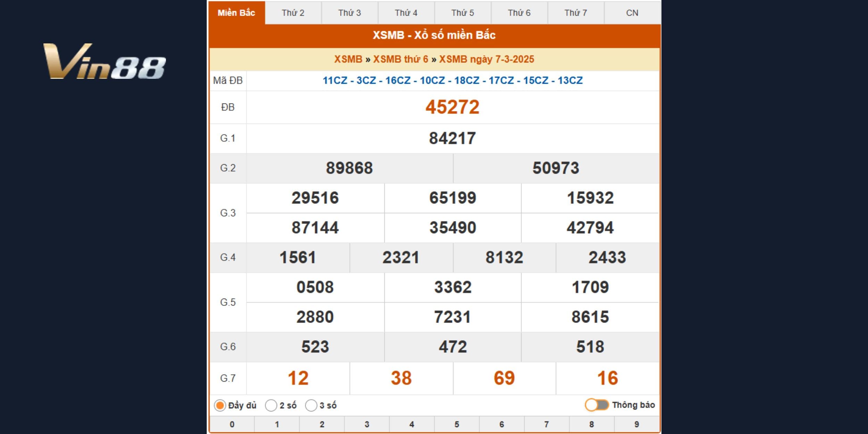Open the Thứ 5 tab
The height and width of the screenshot is (434, 868).
[463, 13]
